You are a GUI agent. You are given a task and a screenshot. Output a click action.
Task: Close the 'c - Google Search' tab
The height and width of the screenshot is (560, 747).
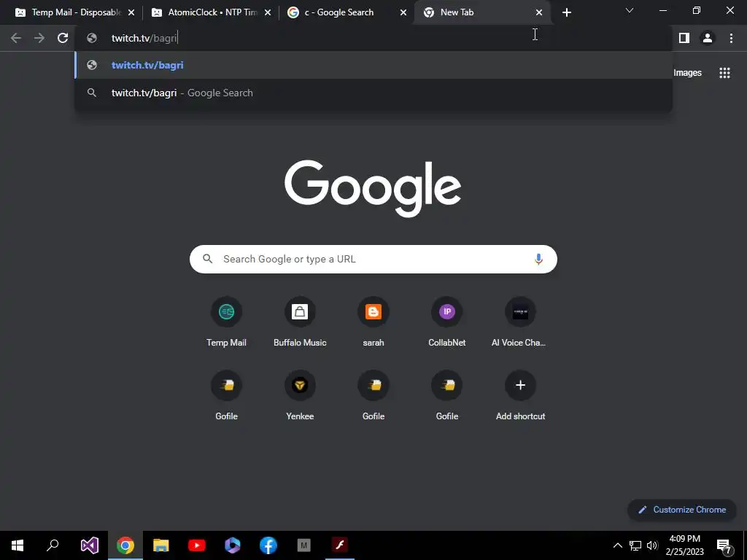tap(403, 13)
